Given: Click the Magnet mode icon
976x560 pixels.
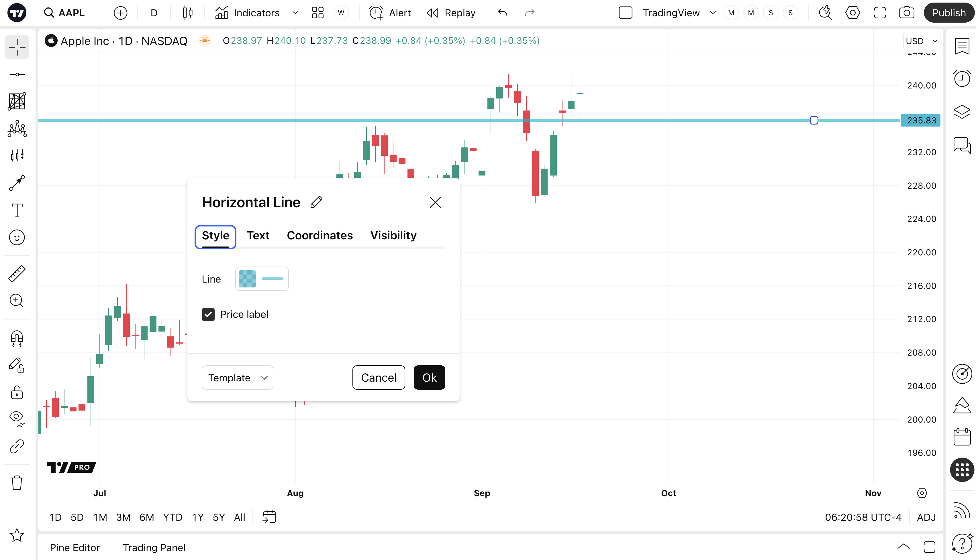Looking at the screenshot, I should pos(17,338).
